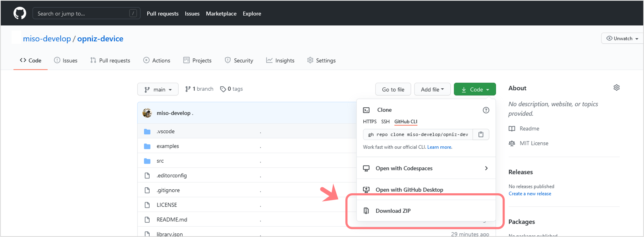This screenshot has height=237, width=644.
Task: Switch to the Projects tab
Action: (x=197, y=60)
